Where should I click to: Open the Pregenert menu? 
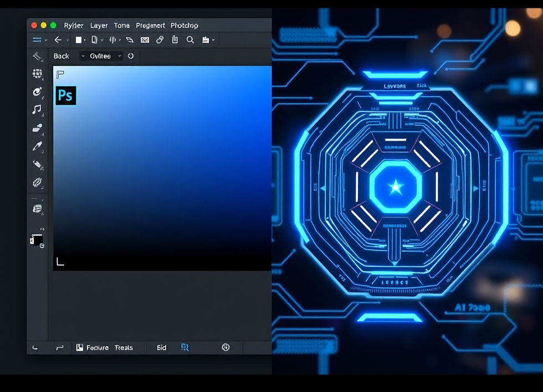(150, 25)
